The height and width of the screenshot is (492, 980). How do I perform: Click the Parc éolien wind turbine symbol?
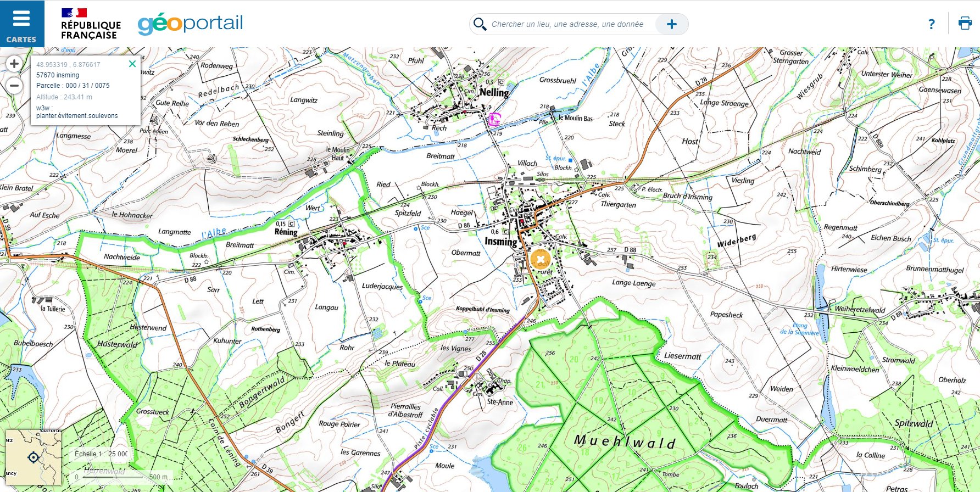(155, 120)
